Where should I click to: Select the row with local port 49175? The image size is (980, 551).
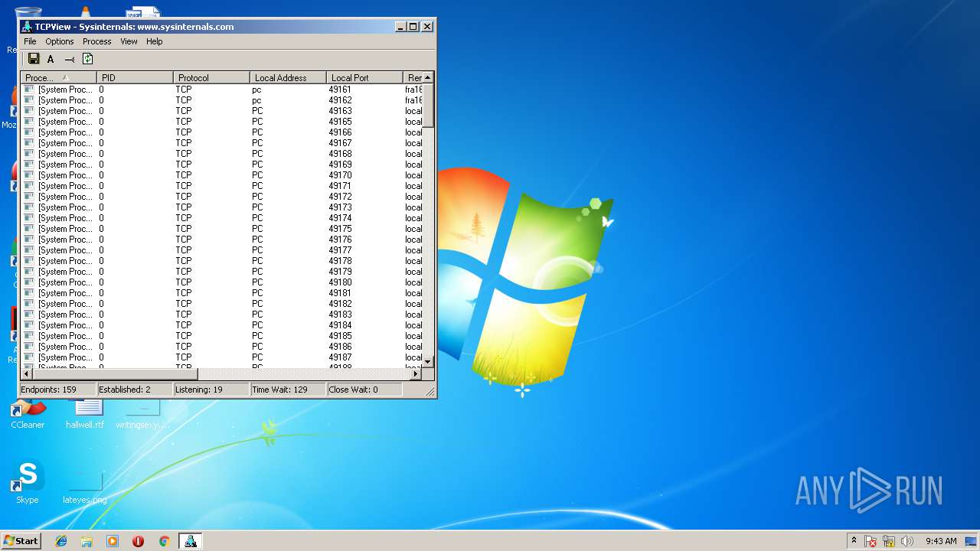(221, 229)
